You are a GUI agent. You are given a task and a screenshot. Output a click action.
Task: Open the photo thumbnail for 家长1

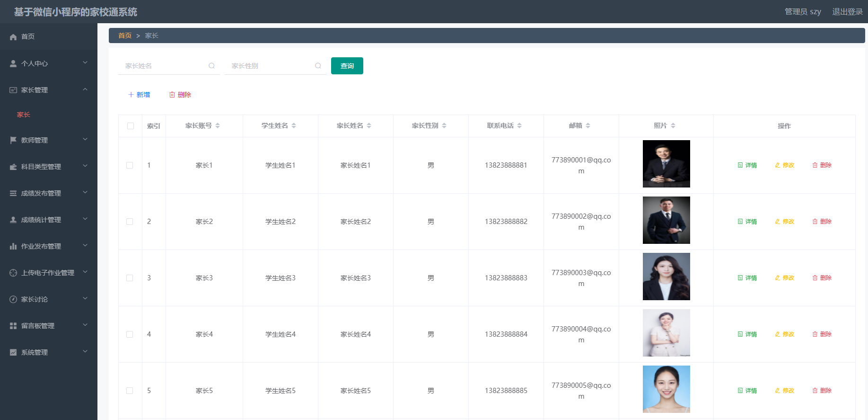(666, 164)
